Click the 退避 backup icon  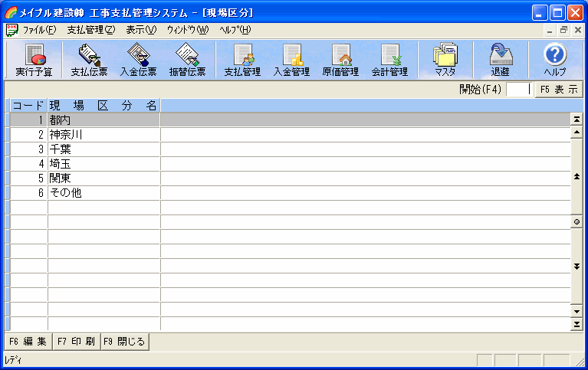click(x=500, y=60)
